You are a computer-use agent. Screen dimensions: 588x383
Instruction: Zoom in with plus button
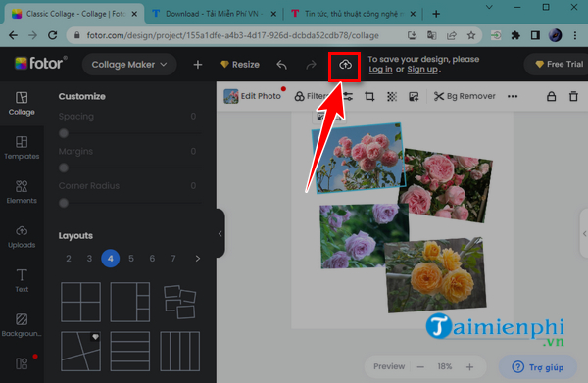pos(469,367)
